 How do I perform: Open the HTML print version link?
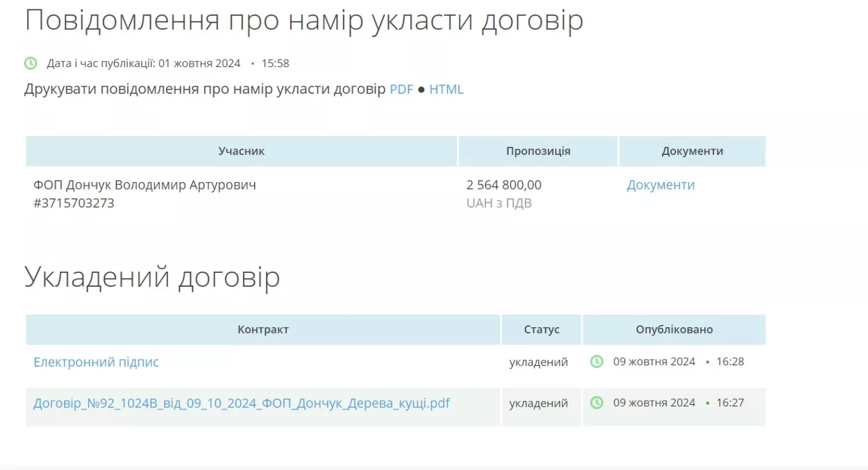[x=446, y=90]
